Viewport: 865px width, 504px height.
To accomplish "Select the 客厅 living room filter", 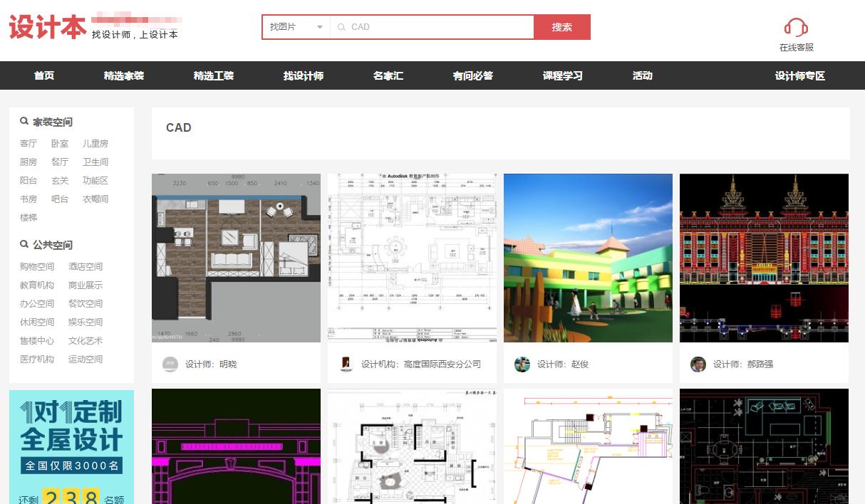I will click(29, 143).
